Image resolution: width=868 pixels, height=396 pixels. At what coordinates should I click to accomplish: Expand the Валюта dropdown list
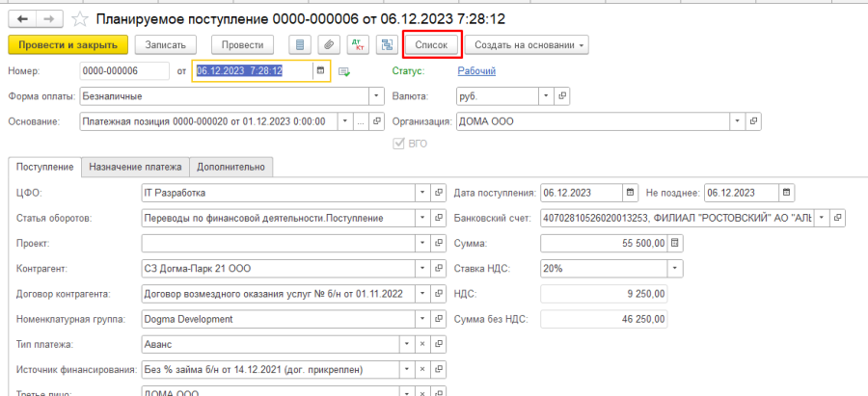point(546,96)
